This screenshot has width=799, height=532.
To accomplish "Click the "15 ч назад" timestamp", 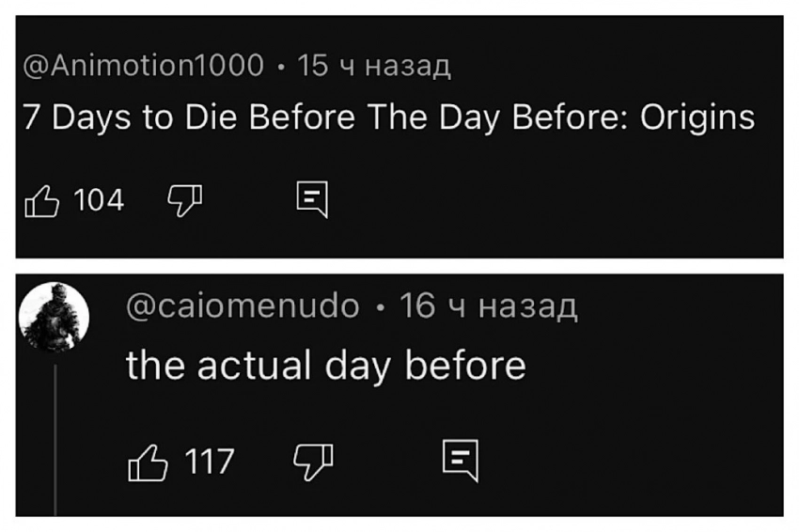I will tap(374, 66).
